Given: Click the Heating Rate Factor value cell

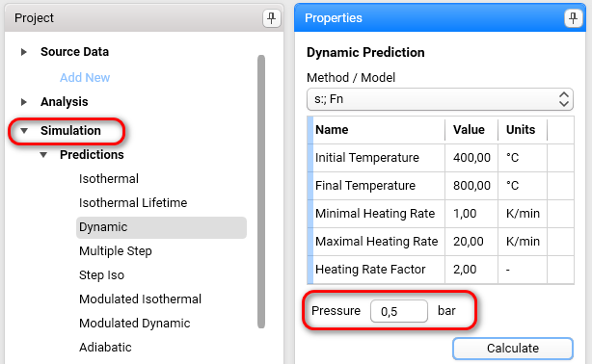Looking at the screenshot, I should click(x=471, y=270).
